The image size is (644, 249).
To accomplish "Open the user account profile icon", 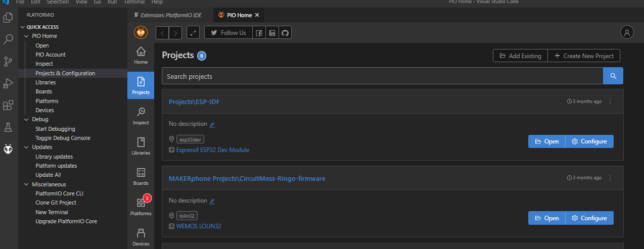I will point(627,32).
